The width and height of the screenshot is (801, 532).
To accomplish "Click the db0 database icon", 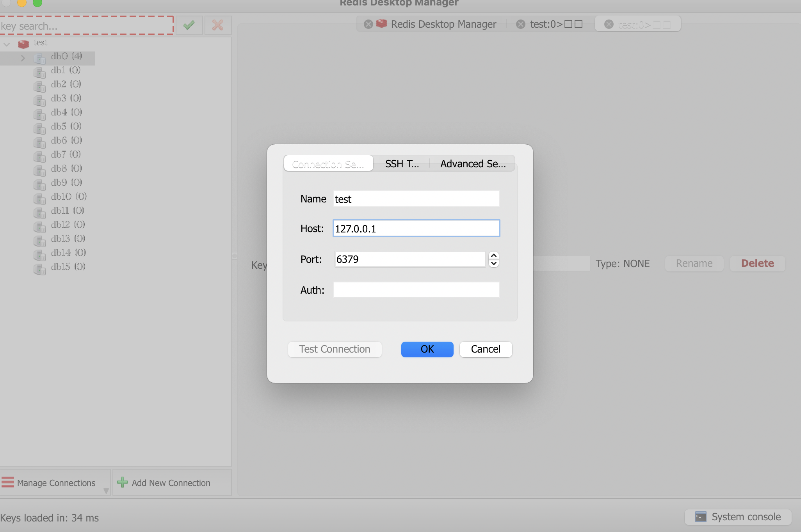I will tap(39, 58).
